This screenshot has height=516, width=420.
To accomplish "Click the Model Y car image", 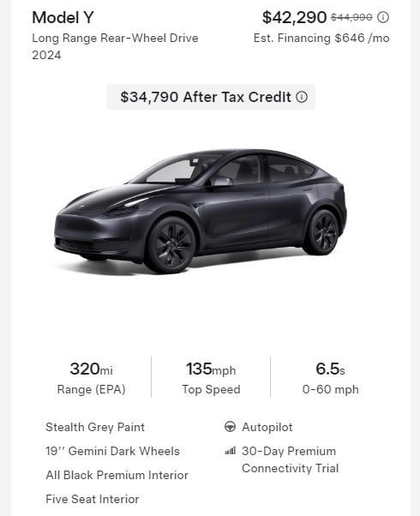I will point(200,211).
